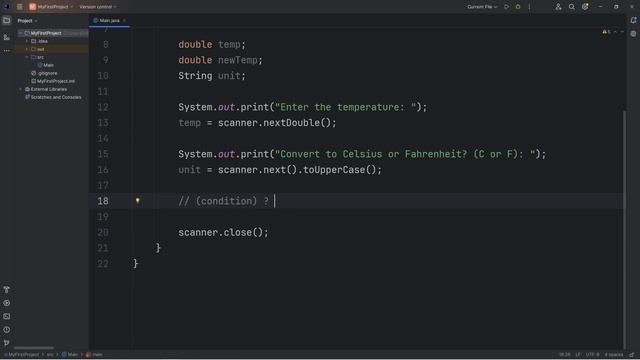Open the AI Assistant sidebar icon

coord(633,34)
